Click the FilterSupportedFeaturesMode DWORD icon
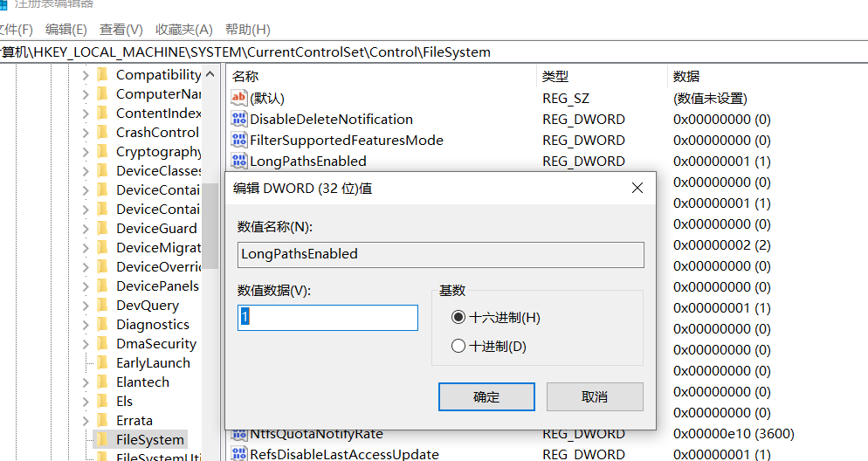The height and width of the screenshot is (461, 868). [x=239, y=140]
